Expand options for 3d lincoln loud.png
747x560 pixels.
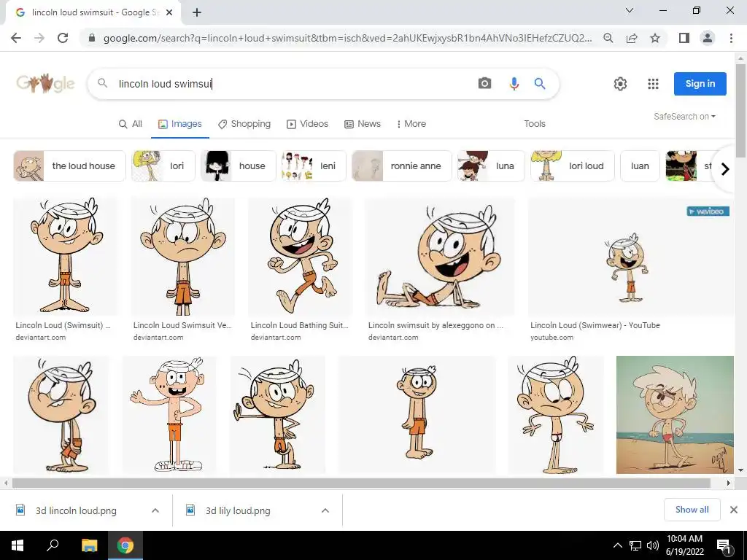click(155, 510)
